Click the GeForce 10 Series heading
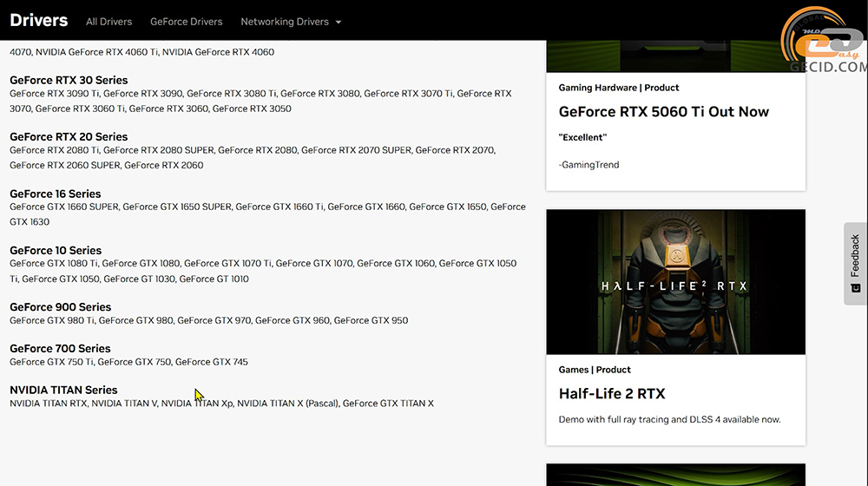Screen dimensions: 868x486 click(x=56, y=250)
